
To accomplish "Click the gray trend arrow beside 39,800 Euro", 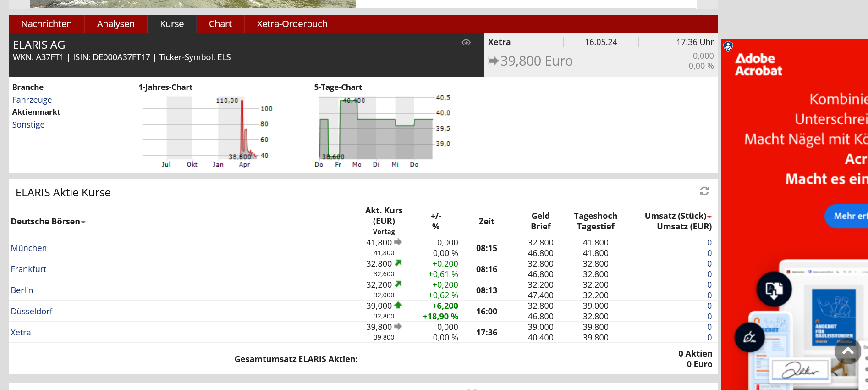I will (493, 61).
